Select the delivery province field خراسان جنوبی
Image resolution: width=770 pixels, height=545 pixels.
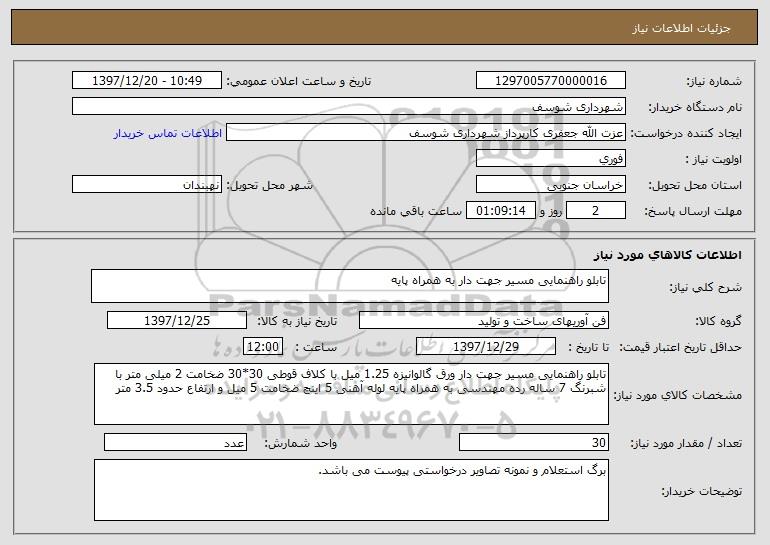(550, 185)
